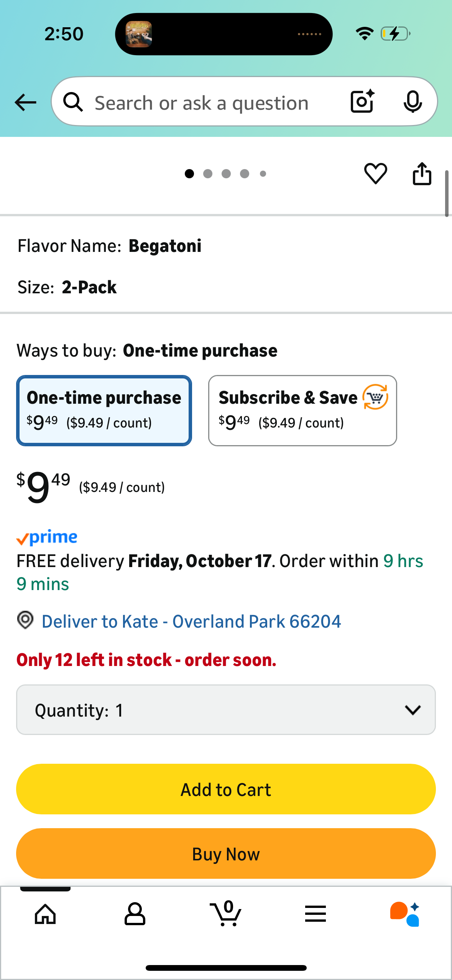Select Subscribe & Save option
Screen dimensions: 452x980
tap(302, 410)
